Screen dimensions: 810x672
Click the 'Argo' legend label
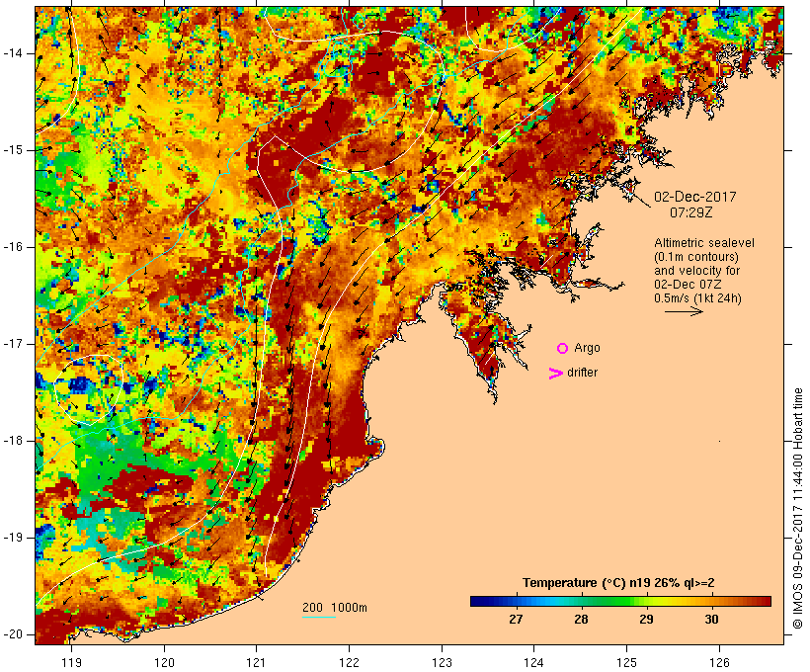point(587,349)
